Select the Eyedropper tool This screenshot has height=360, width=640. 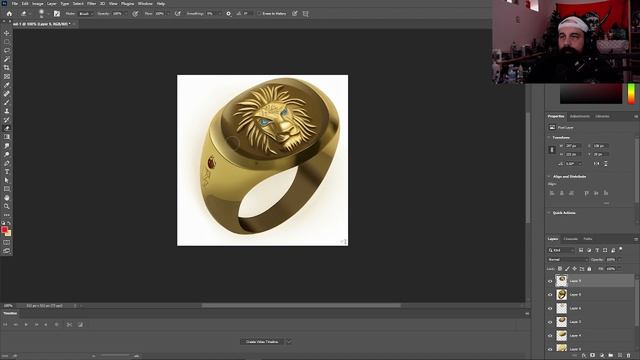tap(7, 85)
